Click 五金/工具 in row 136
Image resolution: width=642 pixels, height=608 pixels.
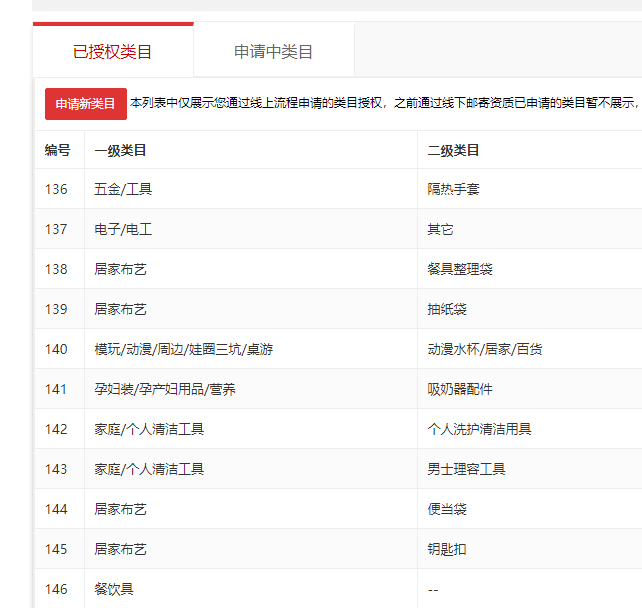click(x=123, y=189)
